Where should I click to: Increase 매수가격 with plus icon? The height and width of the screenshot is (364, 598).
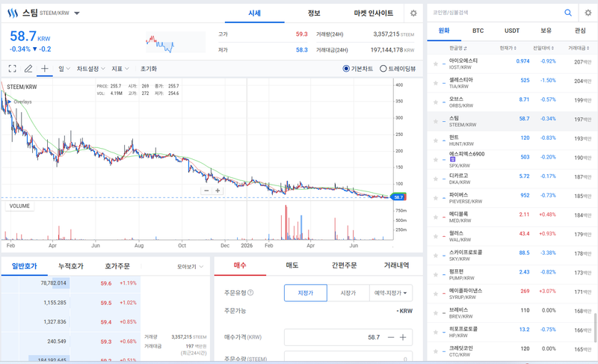pos(403,337)
